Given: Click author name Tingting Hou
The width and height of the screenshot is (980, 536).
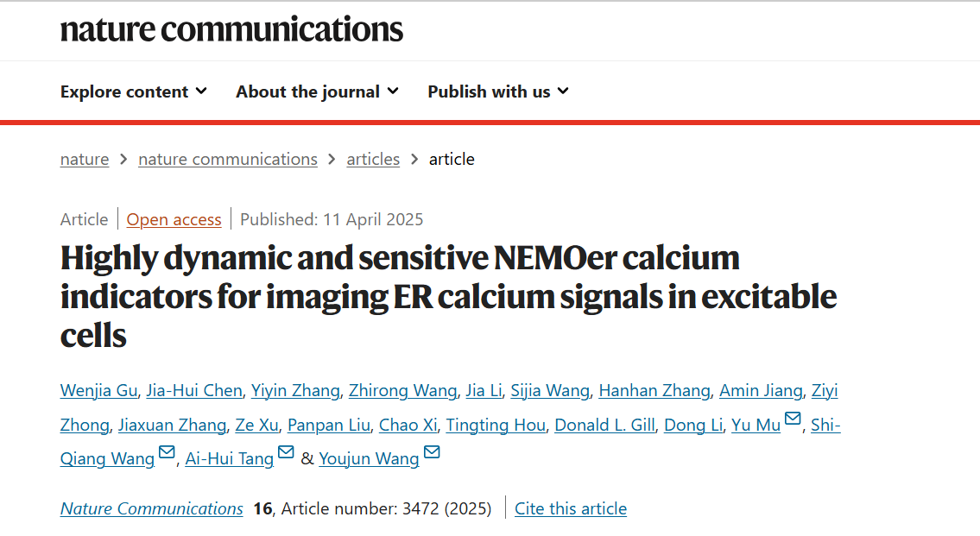Looking at the screenshot, I should (496, 425).
